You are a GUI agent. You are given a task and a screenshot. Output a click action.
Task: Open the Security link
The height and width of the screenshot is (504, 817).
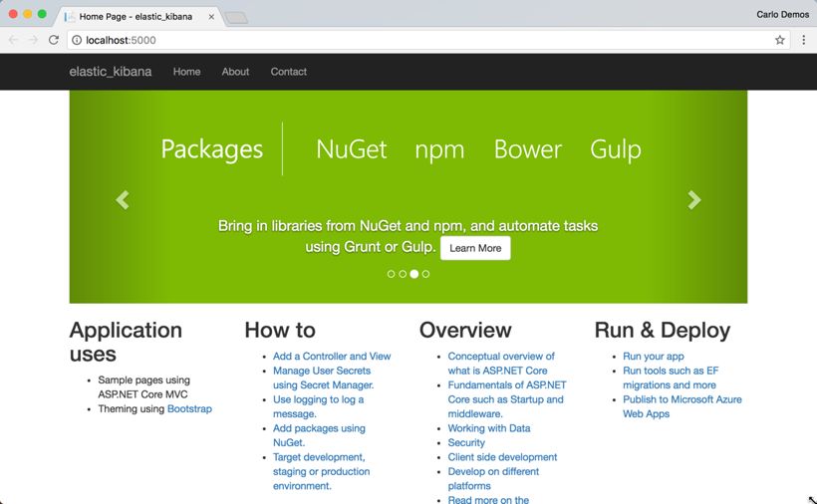[x=466, y=442]
